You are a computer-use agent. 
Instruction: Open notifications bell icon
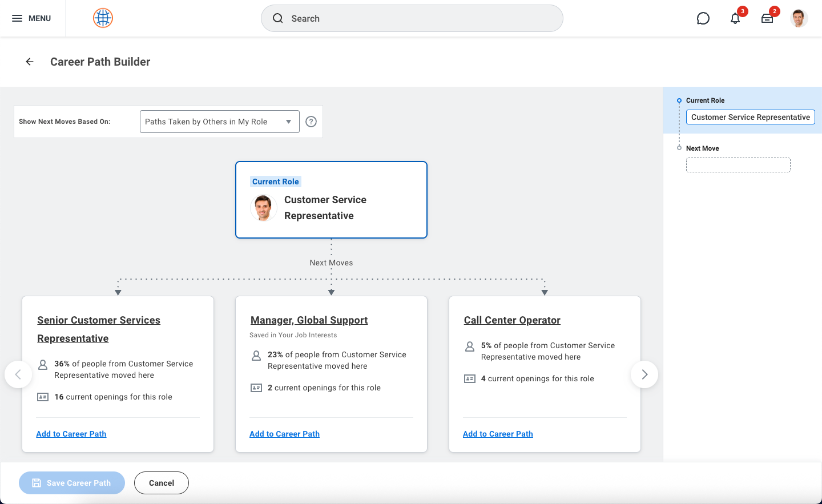735,18
